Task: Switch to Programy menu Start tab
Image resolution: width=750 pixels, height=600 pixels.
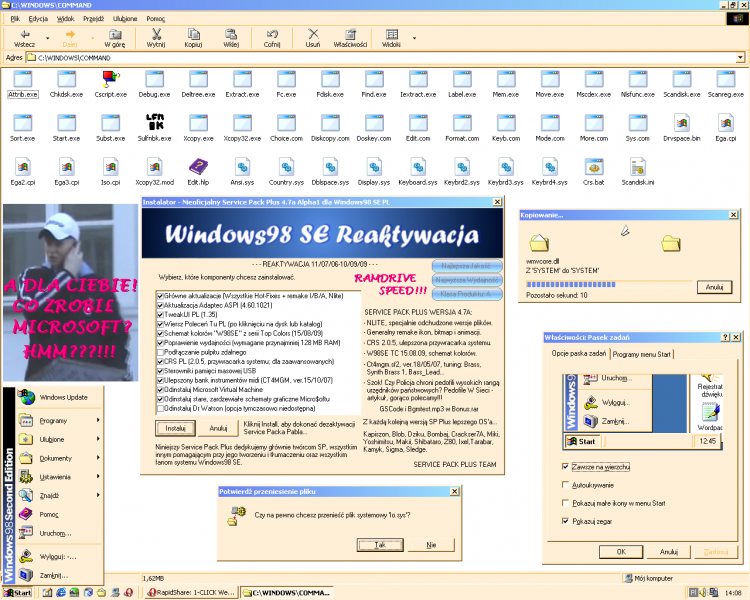Action: click(x=641, y=355)
